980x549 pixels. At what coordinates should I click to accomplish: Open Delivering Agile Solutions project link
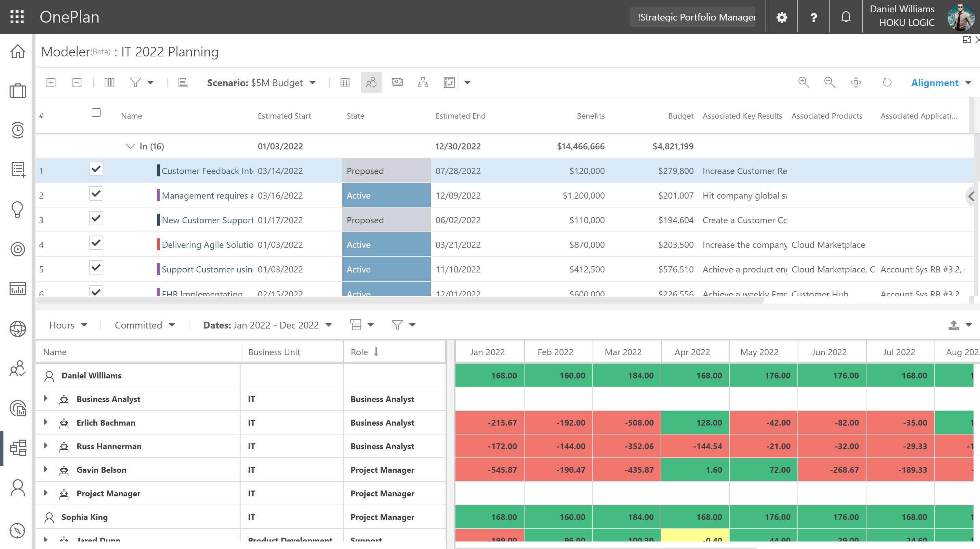207,245
